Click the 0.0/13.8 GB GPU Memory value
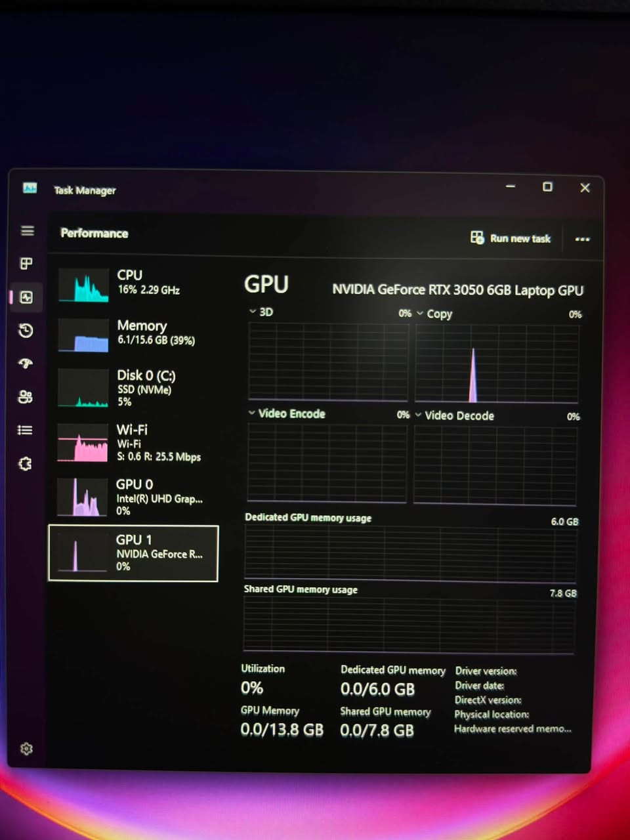The width and height of the screenshot is (630, 840). tap(282, 730)
